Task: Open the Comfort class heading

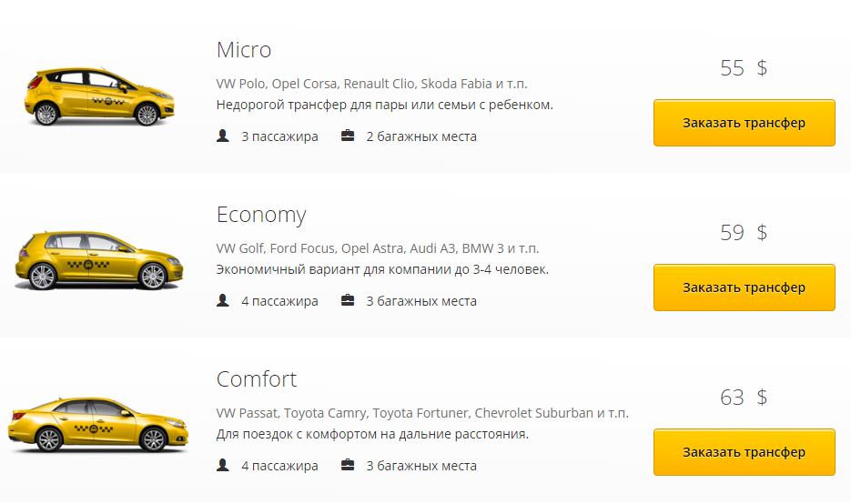Action: (x=257, y=379)
